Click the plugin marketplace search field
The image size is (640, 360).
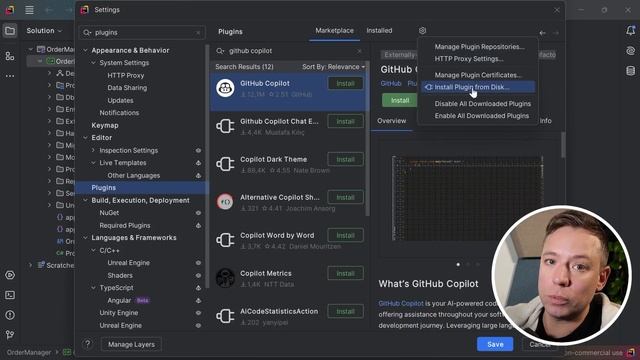[289, 51]
